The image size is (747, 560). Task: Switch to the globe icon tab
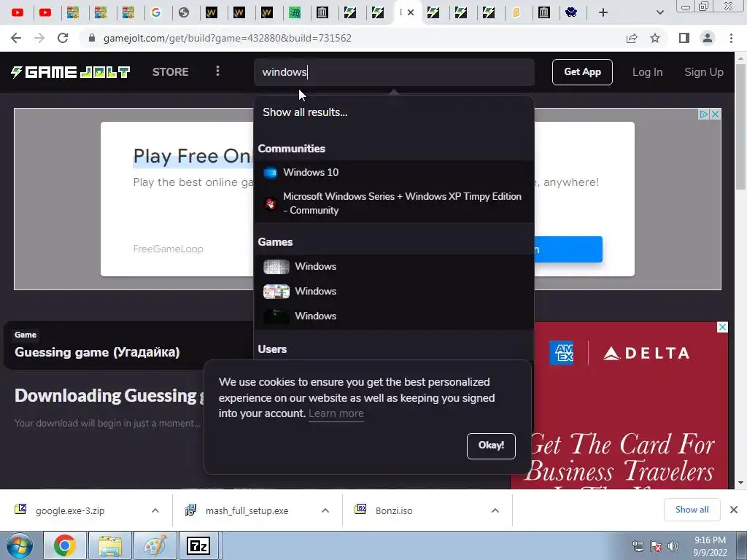184,12
